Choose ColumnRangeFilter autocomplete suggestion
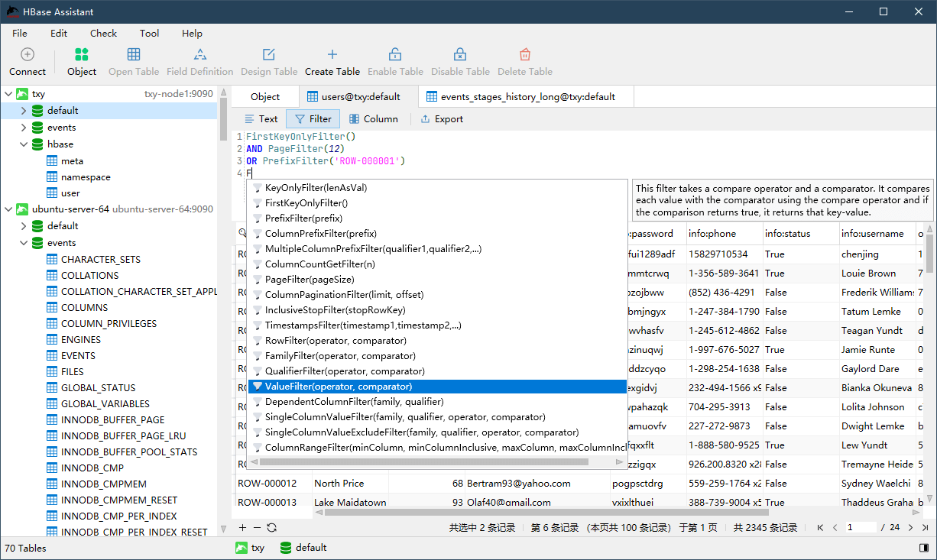This screenshot has width=937, height=560. pyautogui.click(x=437, y=448)
